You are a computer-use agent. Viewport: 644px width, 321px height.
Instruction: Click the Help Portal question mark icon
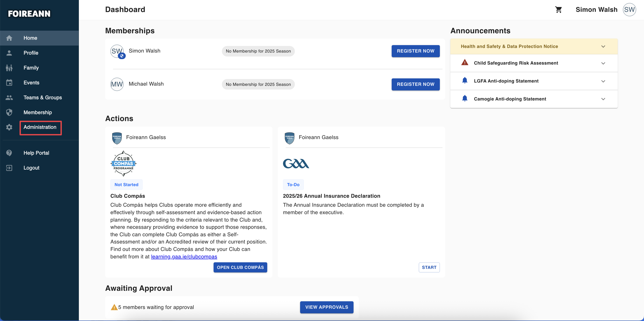click(9, 153)
